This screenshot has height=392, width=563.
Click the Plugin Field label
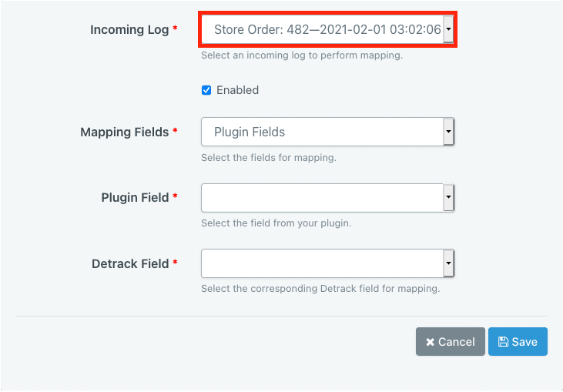tap(135, 198)
